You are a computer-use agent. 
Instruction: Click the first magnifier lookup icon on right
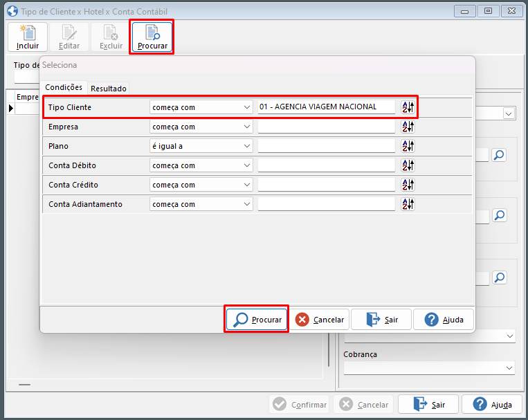[499, 155]
